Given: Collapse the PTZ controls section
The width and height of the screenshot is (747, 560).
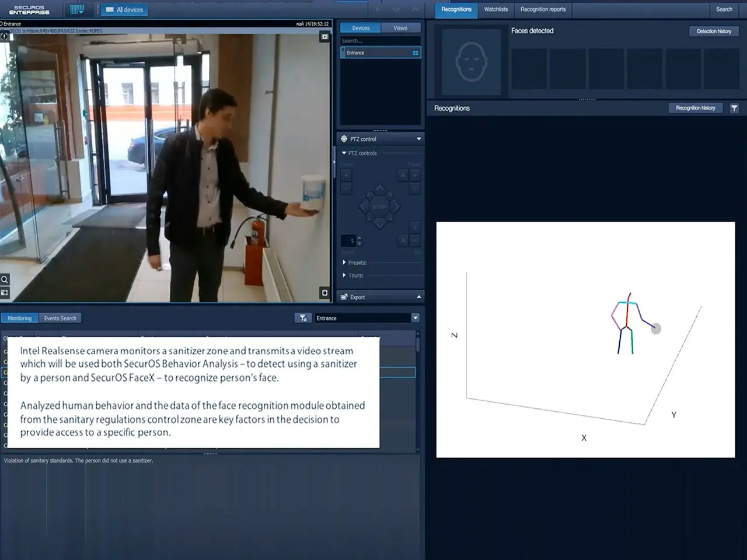Looking at the screenshot, I should (x=344, y=153).
